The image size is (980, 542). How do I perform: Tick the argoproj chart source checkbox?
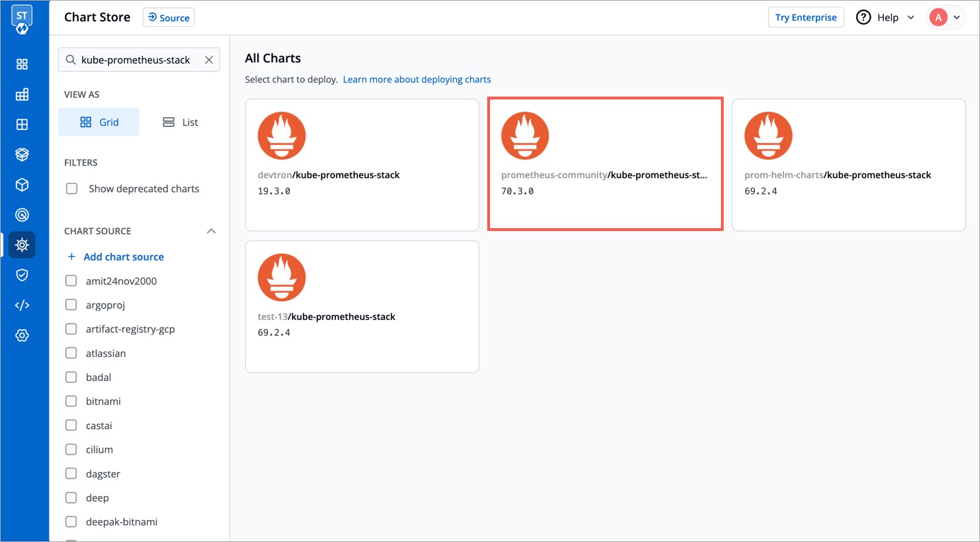click(71, 305)
